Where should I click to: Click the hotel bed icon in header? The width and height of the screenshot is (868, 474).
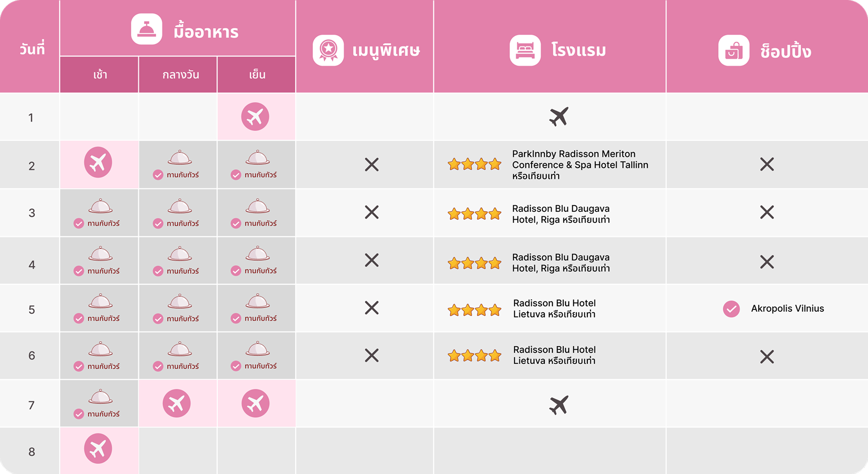pos(525,50)
